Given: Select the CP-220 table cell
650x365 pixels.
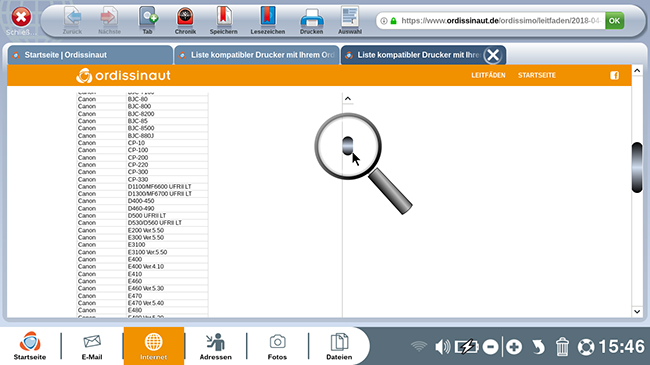Looking at the screenshot, I should pos(167,165).
